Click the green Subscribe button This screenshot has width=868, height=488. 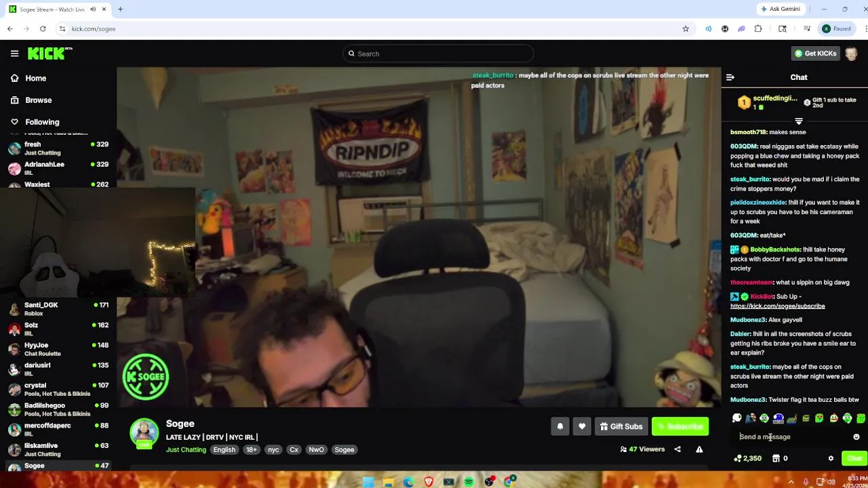tap(680, 426)
